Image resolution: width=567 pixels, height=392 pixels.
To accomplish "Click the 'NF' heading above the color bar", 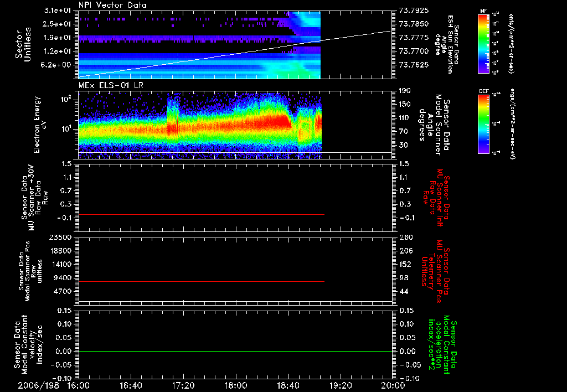I will (484, 11).
